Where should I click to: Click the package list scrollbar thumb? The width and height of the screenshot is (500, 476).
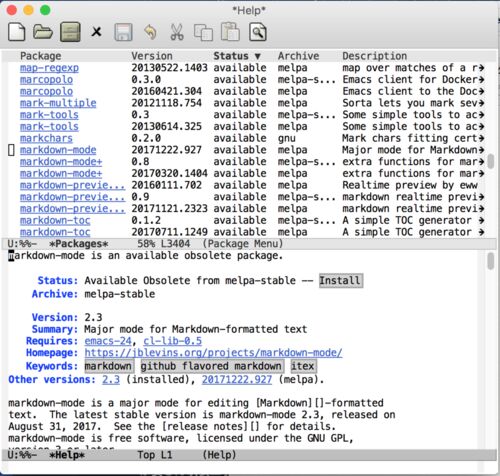pyautogui.click(x=490, y=161)
